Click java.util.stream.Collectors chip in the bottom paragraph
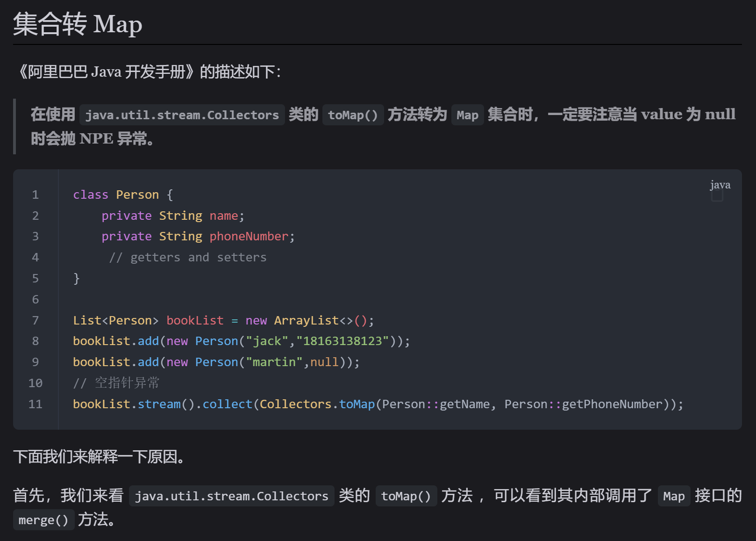The height and width of the screenshot is (541, 756). pos(232,496)
